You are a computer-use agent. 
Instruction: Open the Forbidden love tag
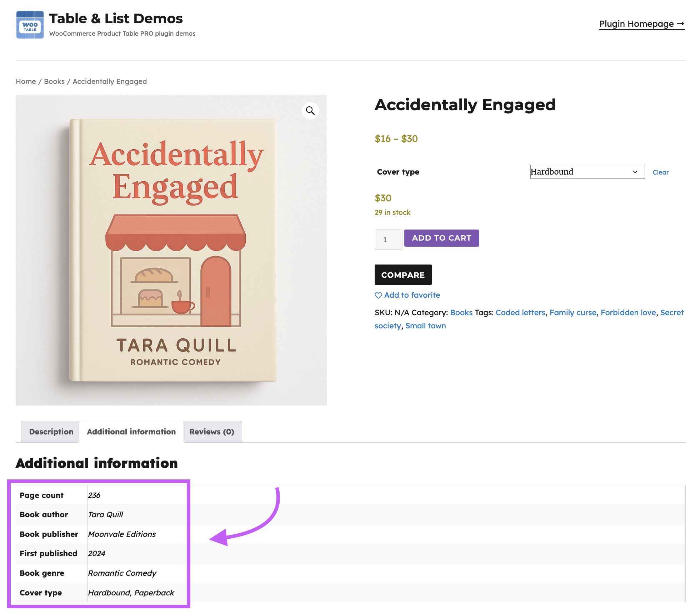pos(628,312)
